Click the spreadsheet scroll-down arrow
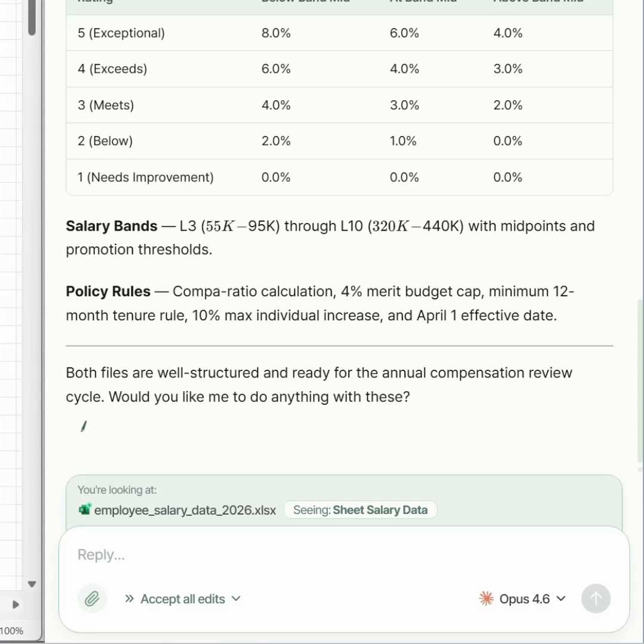 click(x=32, y=584)
